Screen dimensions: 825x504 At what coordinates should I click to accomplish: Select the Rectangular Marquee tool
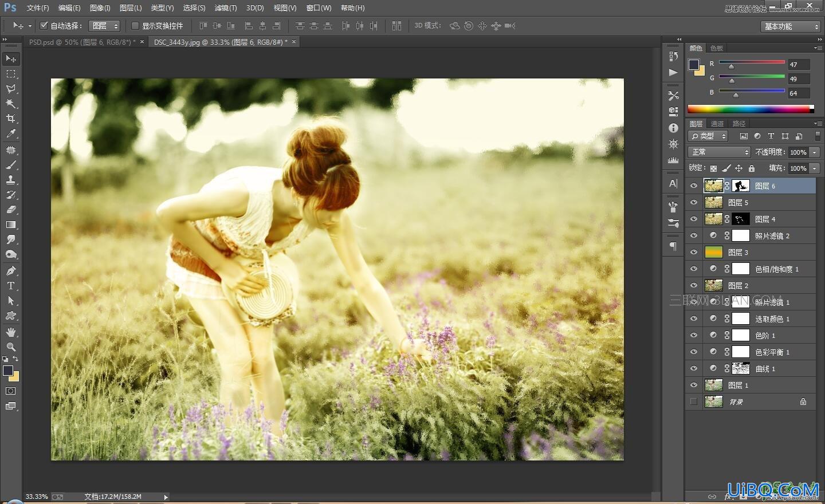[11, 74]
